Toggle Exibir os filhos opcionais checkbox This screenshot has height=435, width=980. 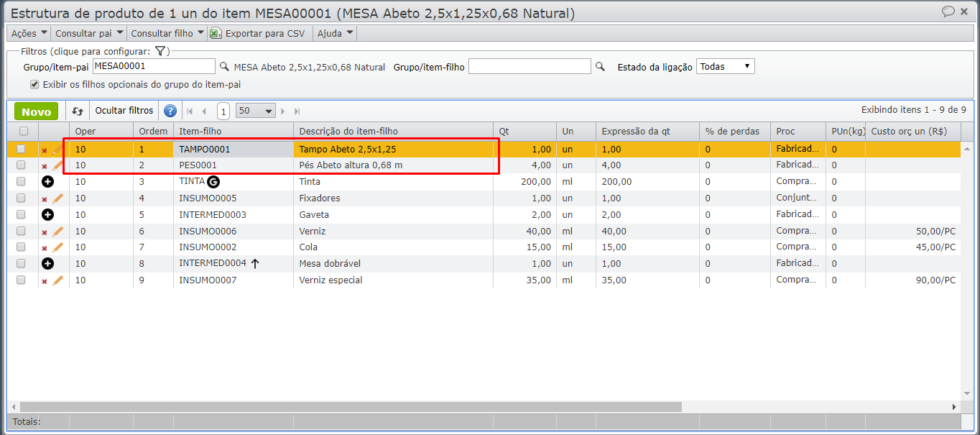click(x=34, y=84)
